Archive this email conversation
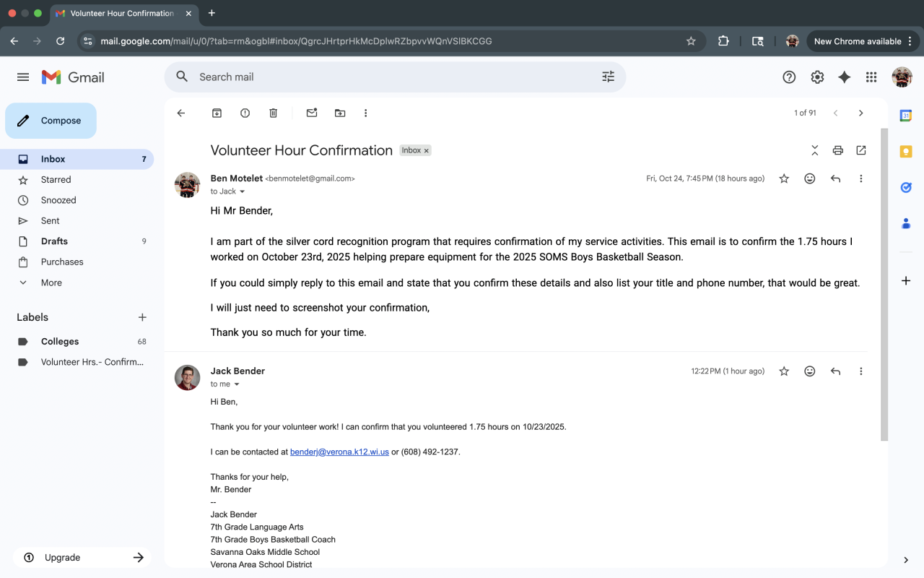 pyautogui.click(x=217, y=113)
